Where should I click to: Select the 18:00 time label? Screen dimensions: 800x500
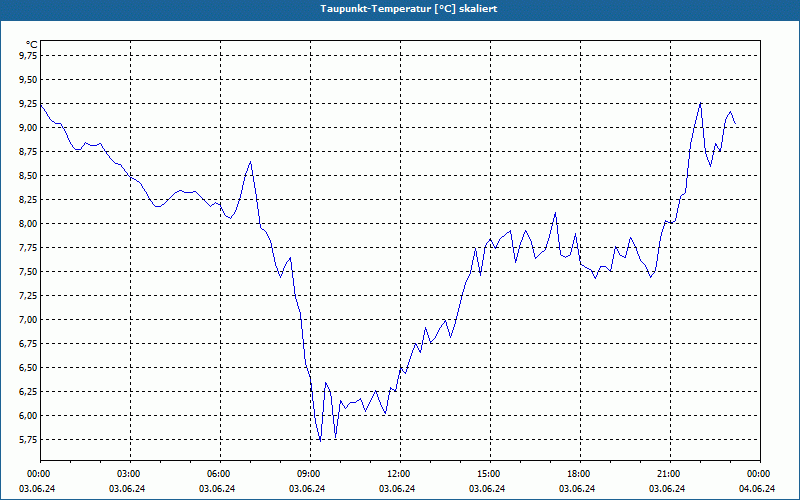point(577,474)
